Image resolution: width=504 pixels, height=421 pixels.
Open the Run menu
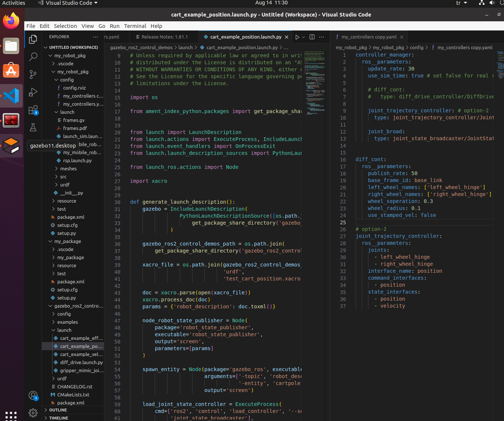(115, 26)
